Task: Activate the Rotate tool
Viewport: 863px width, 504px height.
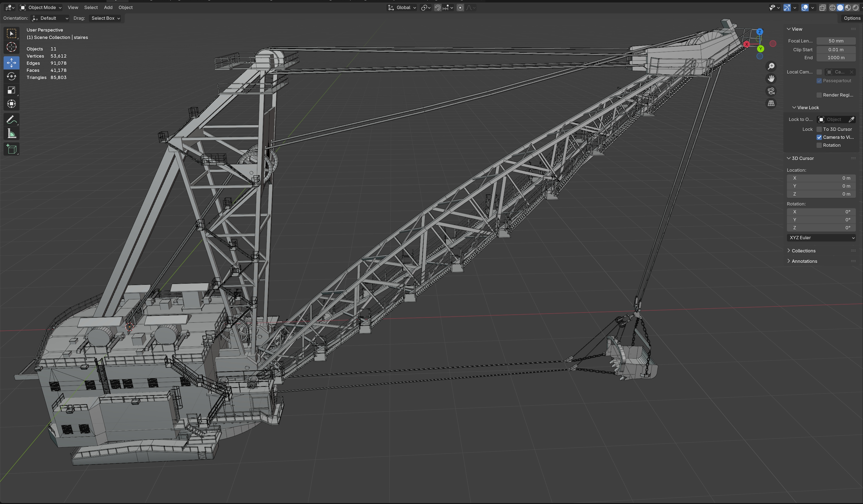Action: 11,76
